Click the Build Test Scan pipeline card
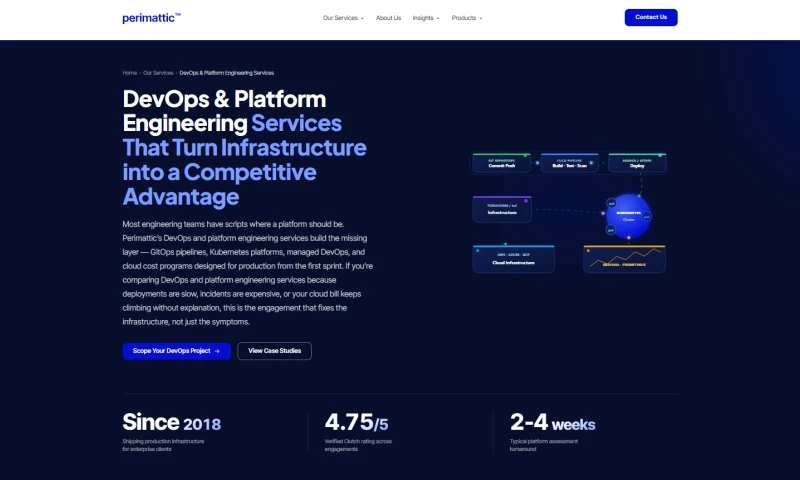 point(569,163)
